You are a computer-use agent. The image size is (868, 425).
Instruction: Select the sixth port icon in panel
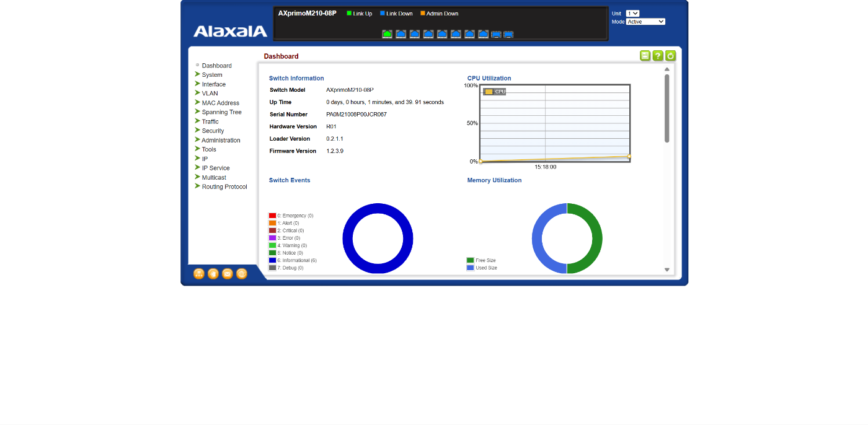(x=456, y=34)
